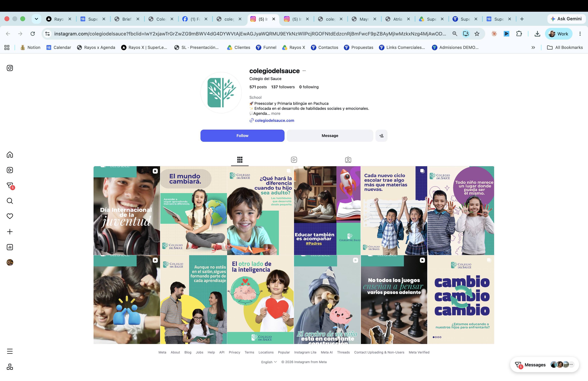588x381 pixels.
Task: Go to Home feed in sidebar
Action: pos(10,155)
